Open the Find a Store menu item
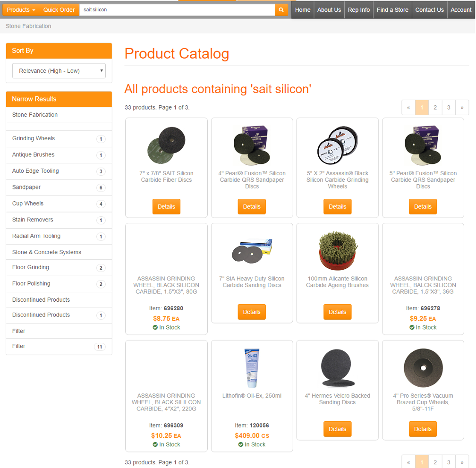The height and width of the screenshot is (468, 476). click(x=392, y=10)
